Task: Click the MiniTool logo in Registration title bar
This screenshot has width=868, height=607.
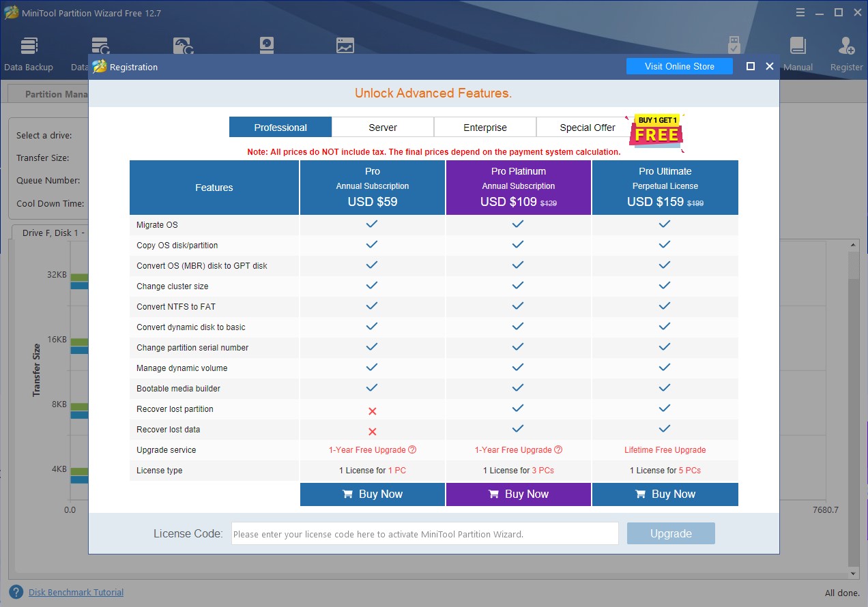Action: click(100, 66)
